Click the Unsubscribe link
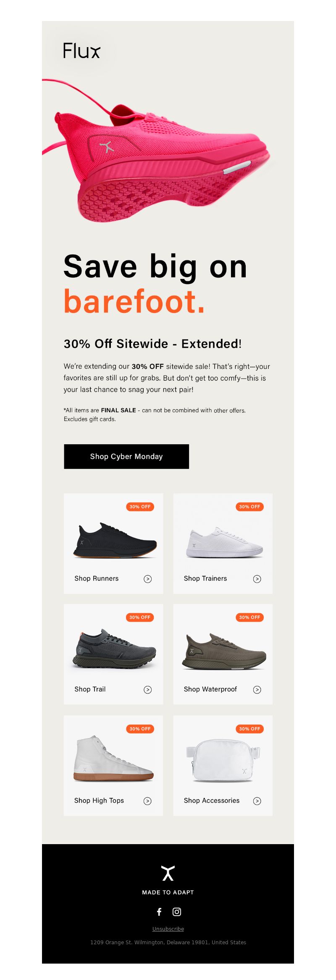The height and width of the screenshot is (980, 336). coord(168,929)
